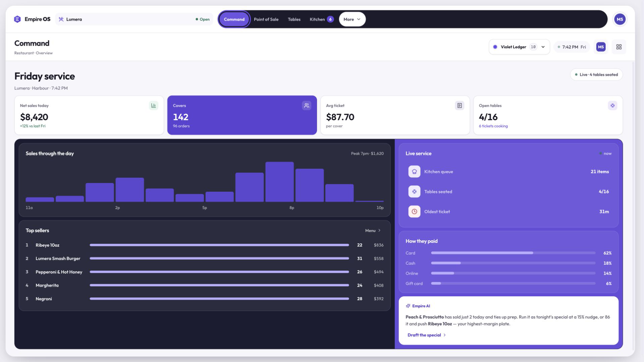Open the MS user avatar in top bar
644x362 pixels.
click(x=620, y=19)
